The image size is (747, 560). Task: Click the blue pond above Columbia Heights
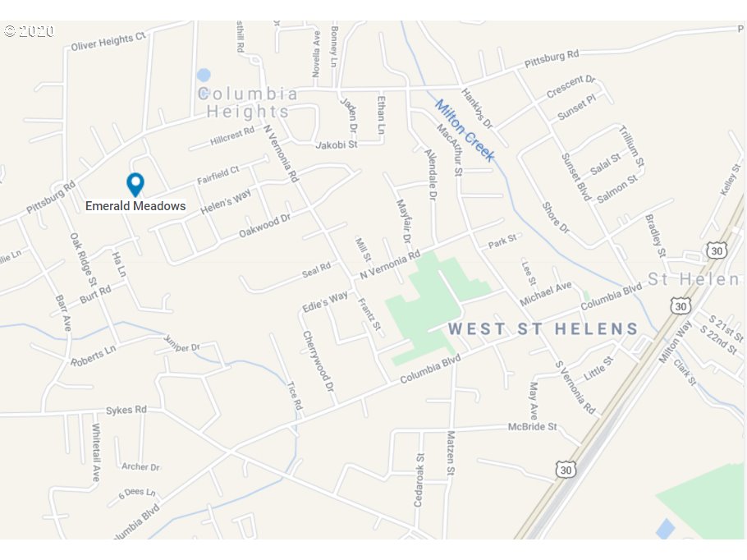point(204,76)
